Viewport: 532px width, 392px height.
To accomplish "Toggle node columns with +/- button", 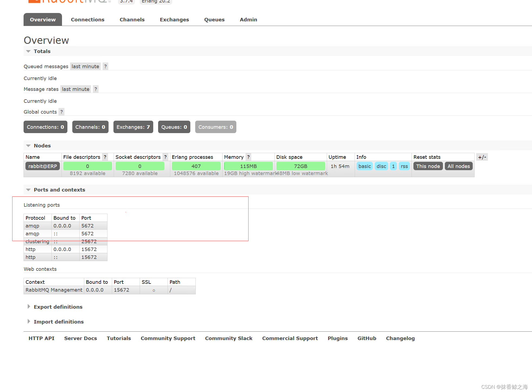I will [482, 157].
